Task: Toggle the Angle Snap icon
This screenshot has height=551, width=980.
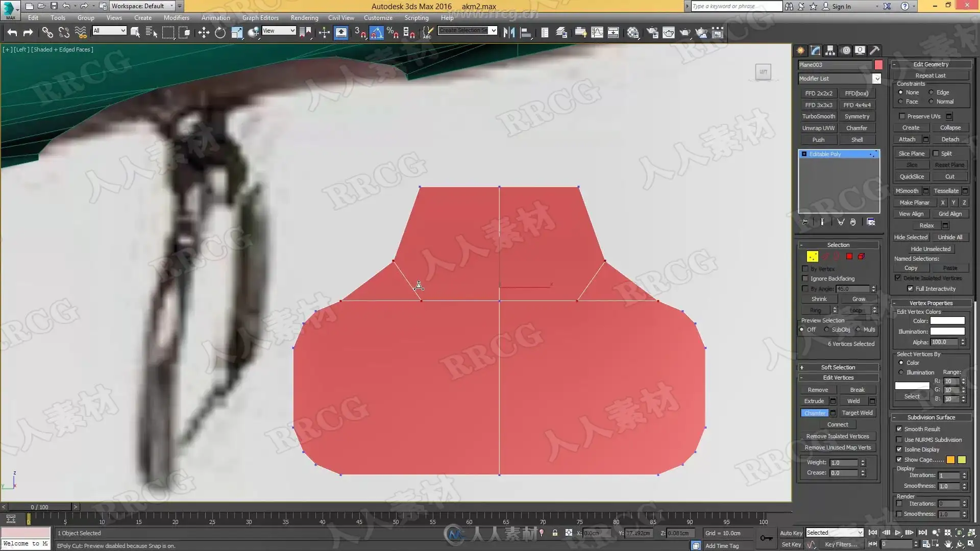Action: click(376, 33)
